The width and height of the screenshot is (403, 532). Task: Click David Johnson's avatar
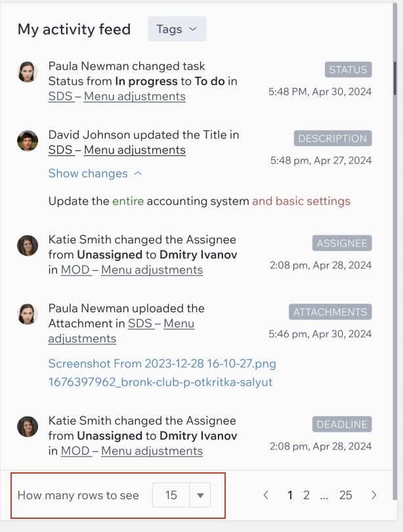coord(28,141)
